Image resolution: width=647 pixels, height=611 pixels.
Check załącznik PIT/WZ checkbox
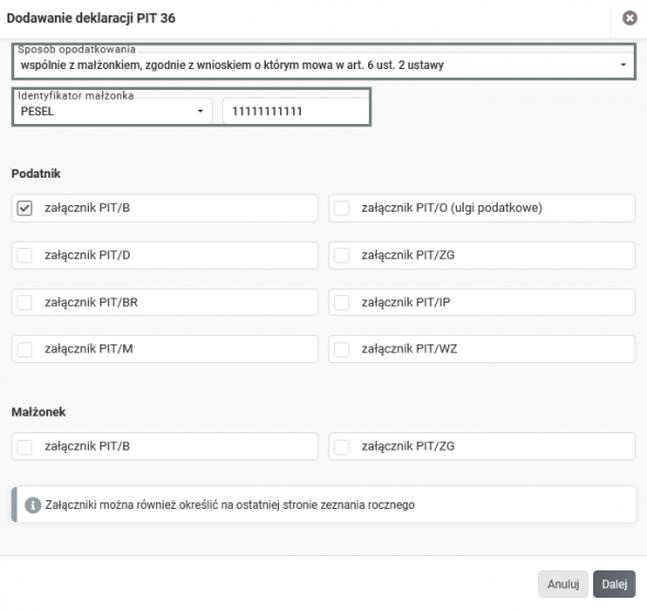point(342,349)
